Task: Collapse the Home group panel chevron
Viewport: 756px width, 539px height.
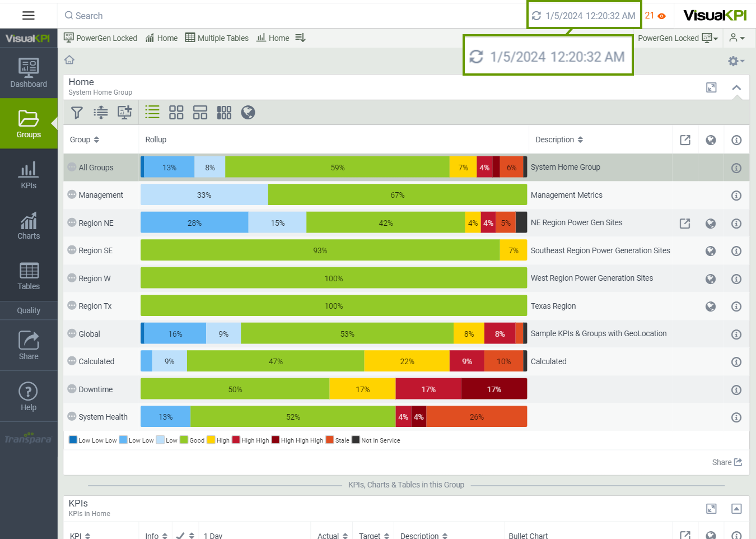Action: click(736, 87)
